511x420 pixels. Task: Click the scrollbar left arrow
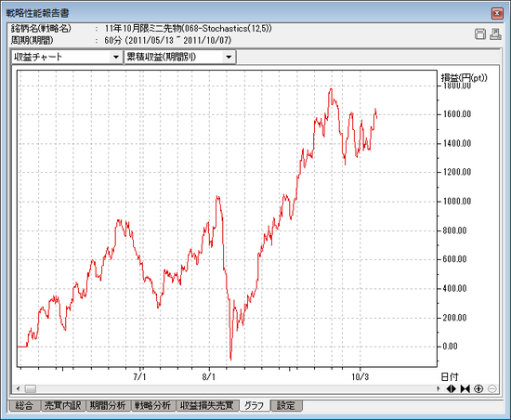[19, 388]
